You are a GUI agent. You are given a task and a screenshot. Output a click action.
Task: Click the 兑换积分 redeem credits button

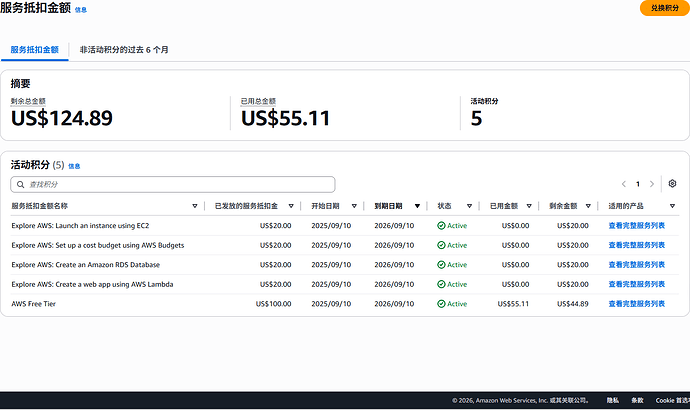(664, 8)
